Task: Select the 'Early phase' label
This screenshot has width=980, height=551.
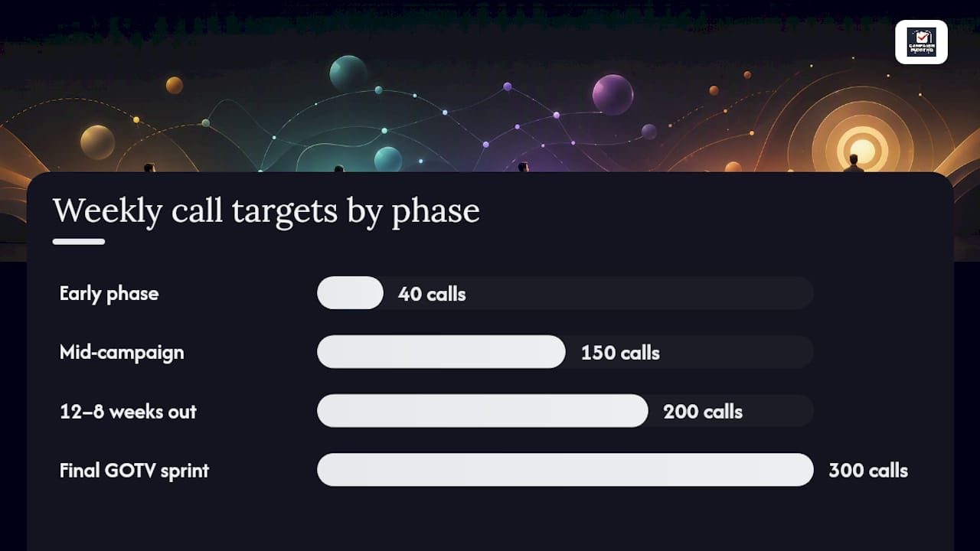Action: click(109, 294)
